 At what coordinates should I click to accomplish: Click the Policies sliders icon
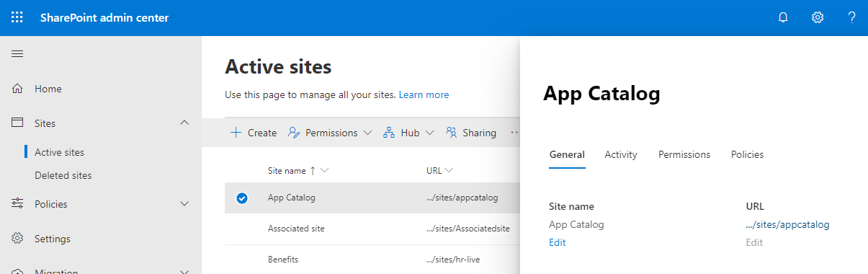(18, 204)
